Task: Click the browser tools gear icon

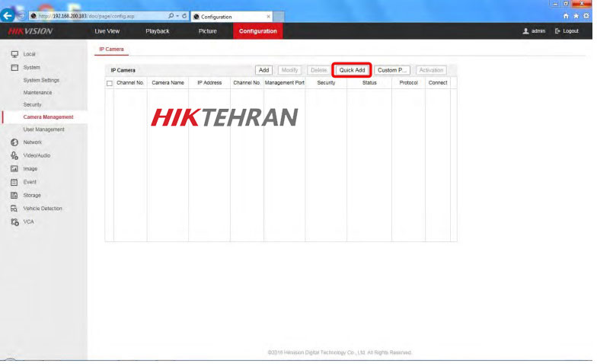Action: pyautogui.click(x=586, y=16)
